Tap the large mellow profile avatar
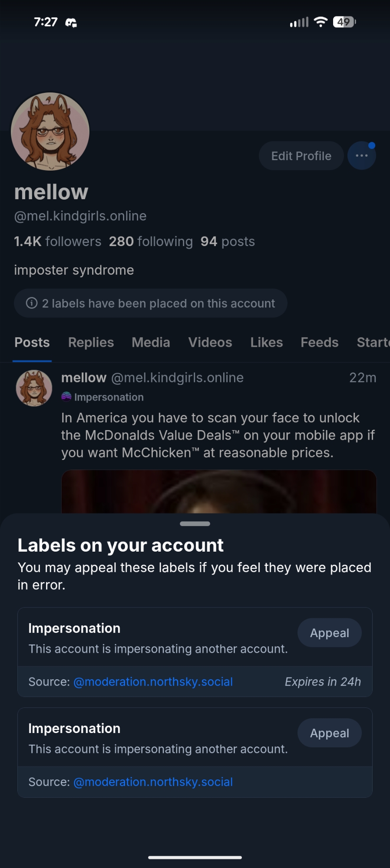 point(50,132)
